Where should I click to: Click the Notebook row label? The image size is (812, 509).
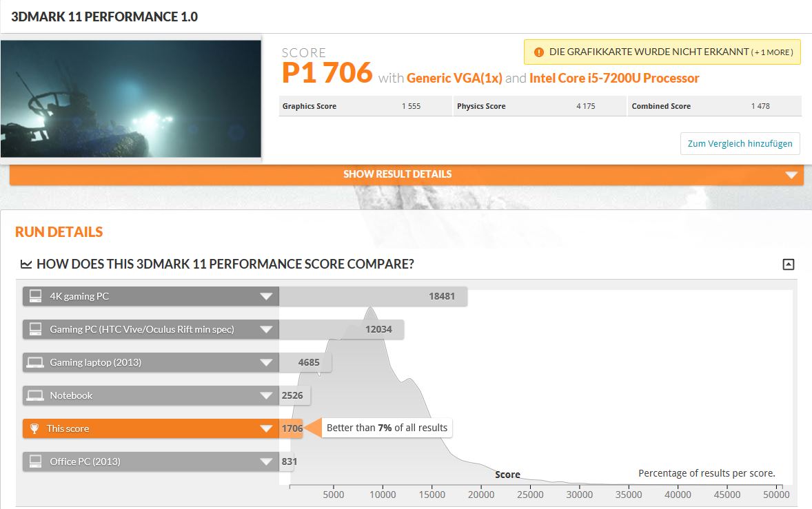71,396
